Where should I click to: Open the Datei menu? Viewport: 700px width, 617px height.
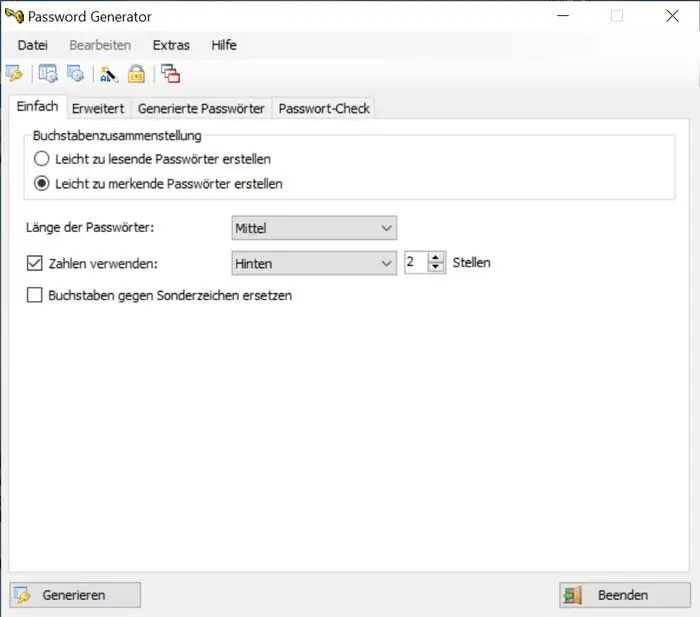[x=33, y=45]
